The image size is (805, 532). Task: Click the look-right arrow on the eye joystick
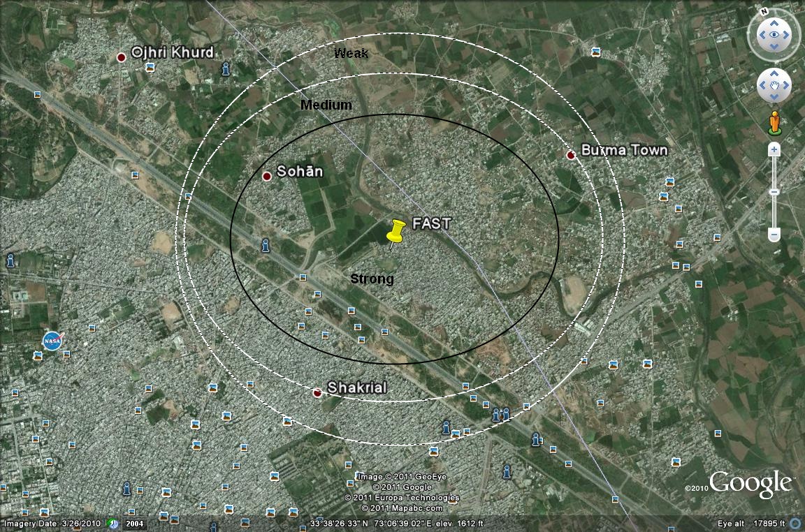pos(786,35)
